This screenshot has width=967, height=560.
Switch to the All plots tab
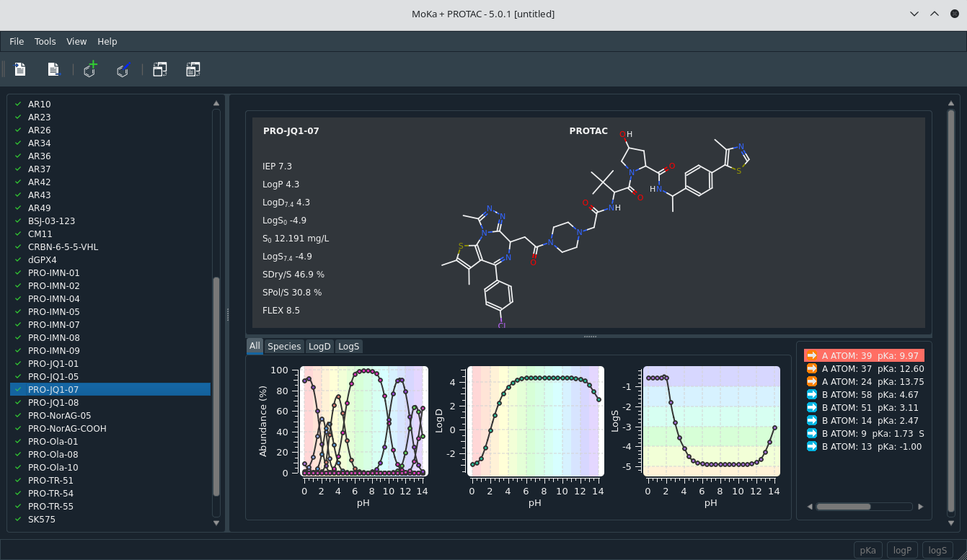pos(255,346)
